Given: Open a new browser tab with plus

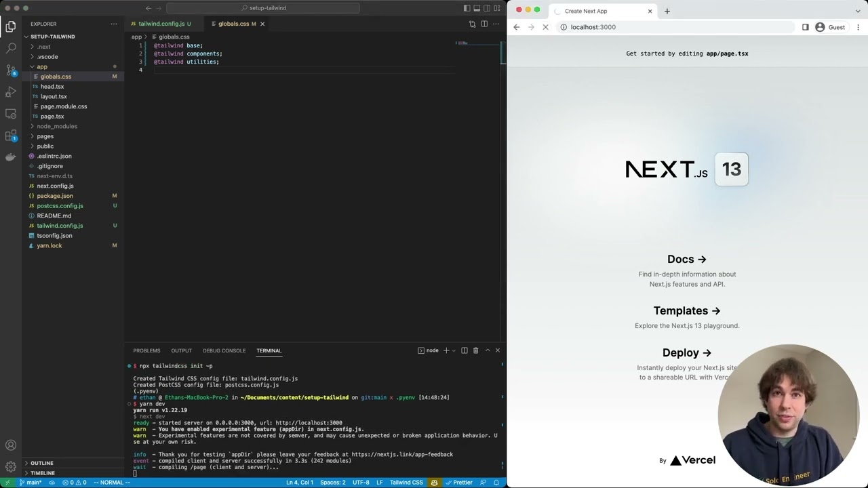Looking at the screenshot, I should tap(667, 11).
